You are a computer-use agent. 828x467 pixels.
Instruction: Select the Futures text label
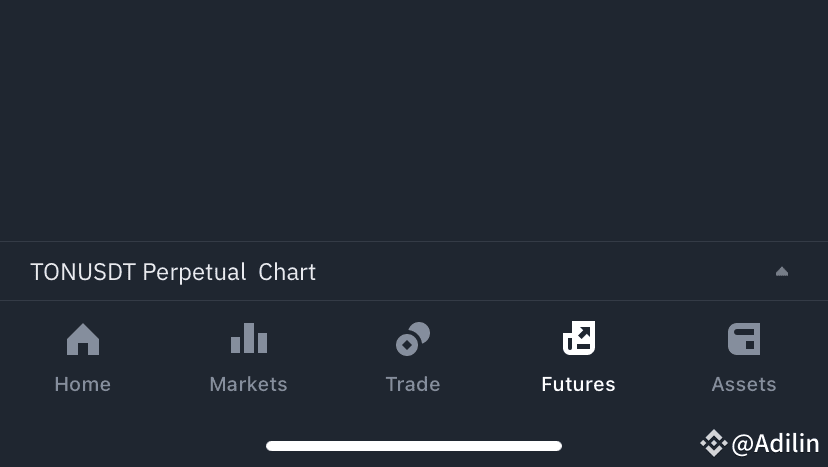(x=578, y=384)
